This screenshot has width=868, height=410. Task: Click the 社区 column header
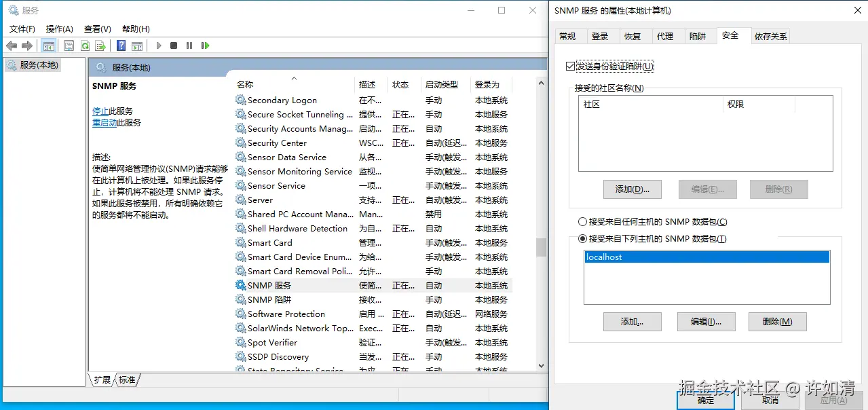[x=651, y=105]
